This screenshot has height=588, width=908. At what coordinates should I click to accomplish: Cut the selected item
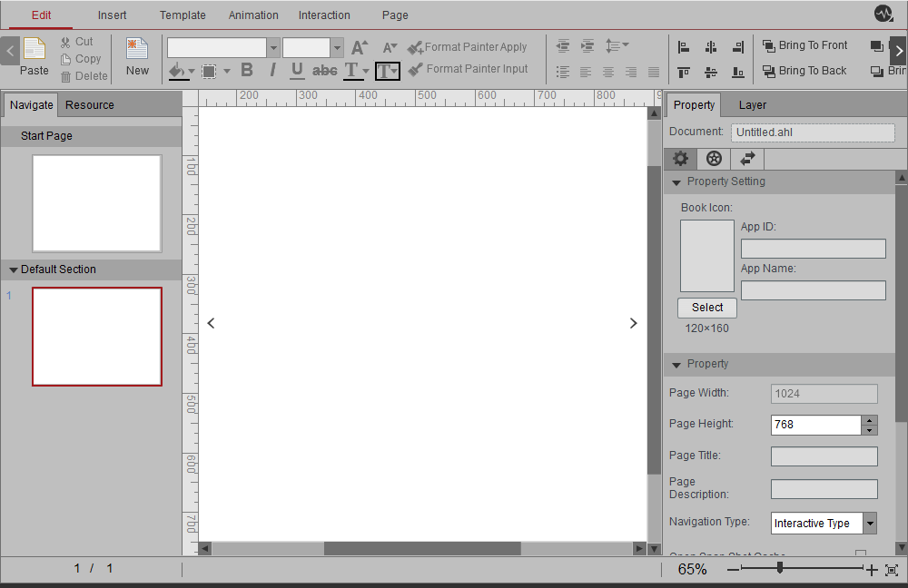coord(76,42)
